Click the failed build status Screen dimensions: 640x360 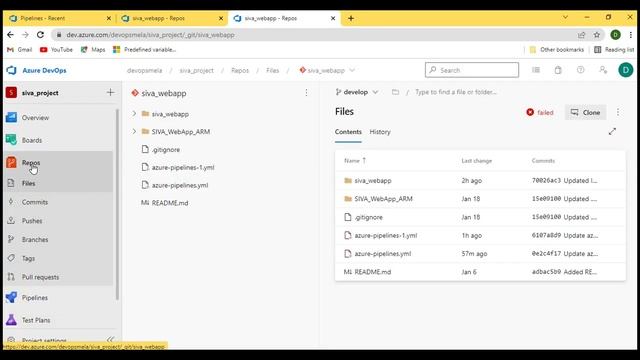[x=540, y=112]
